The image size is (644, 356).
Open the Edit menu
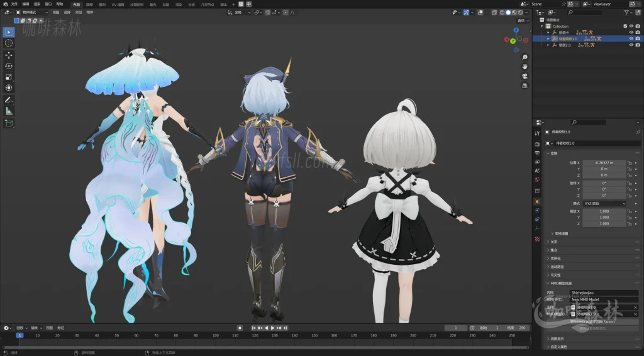(25, 4)
